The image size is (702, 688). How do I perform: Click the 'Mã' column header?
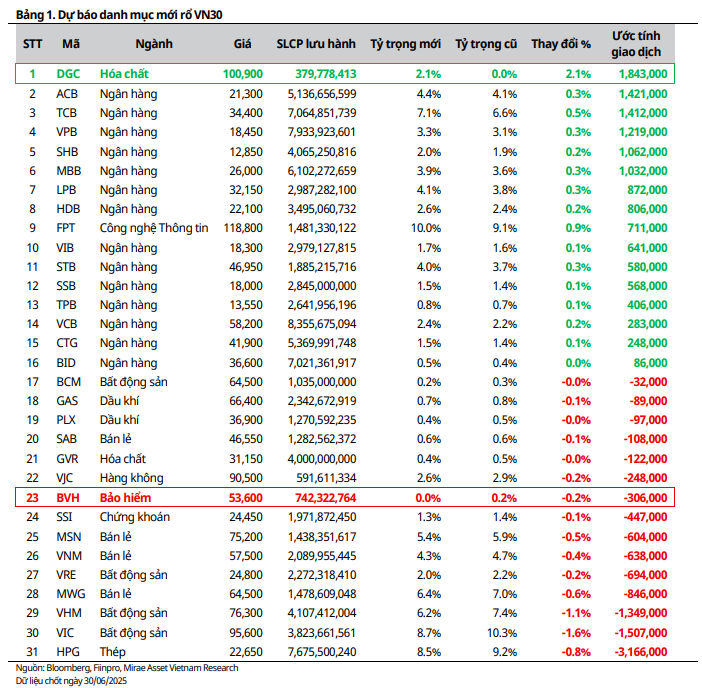[71, 44]
